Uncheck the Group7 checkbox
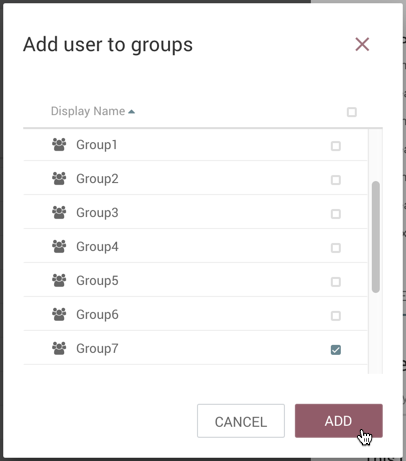Viewport: 406px width, 461px height. (x=336, y=350)
